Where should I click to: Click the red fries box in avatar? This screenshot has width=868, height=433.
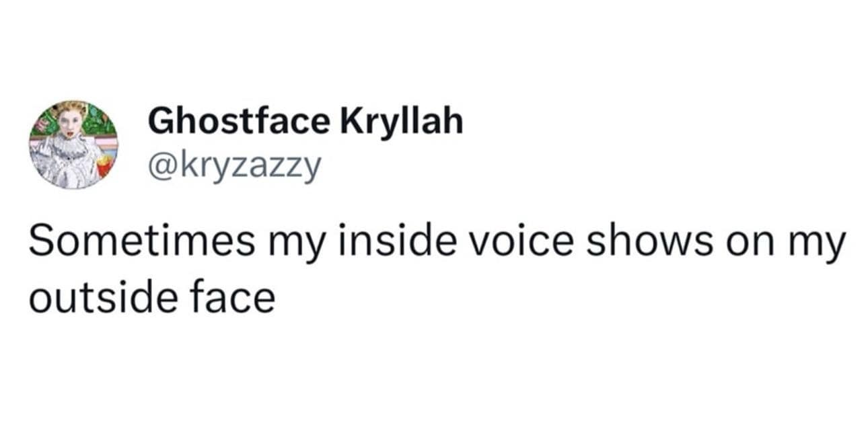click(x=104, y=165)
